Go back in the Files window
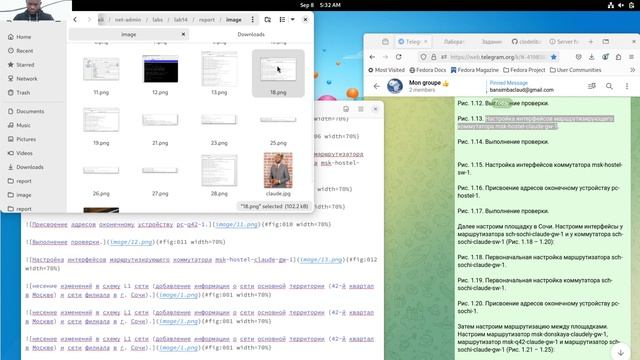The height and width of the screenshot is (360, 640). tap(75, 20)
